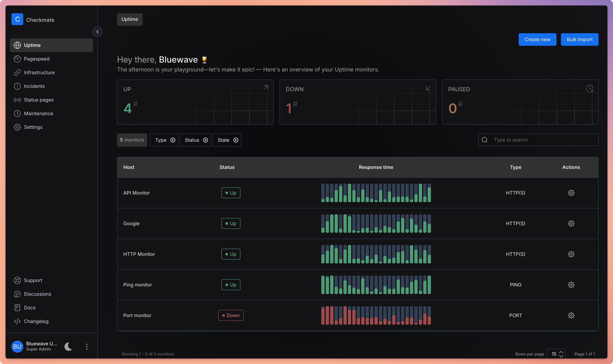The height and width of the screenshot is (364, 613).
Task: Expand the Status filter dropdown
Action: pyautogui.click(x=195, y=140)
